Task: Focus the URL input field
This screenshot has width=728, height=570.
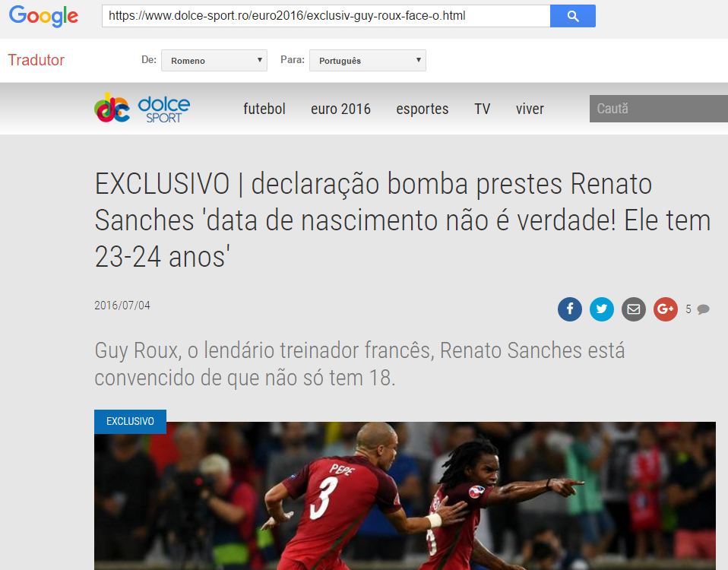Action: (x=326, y=16)
